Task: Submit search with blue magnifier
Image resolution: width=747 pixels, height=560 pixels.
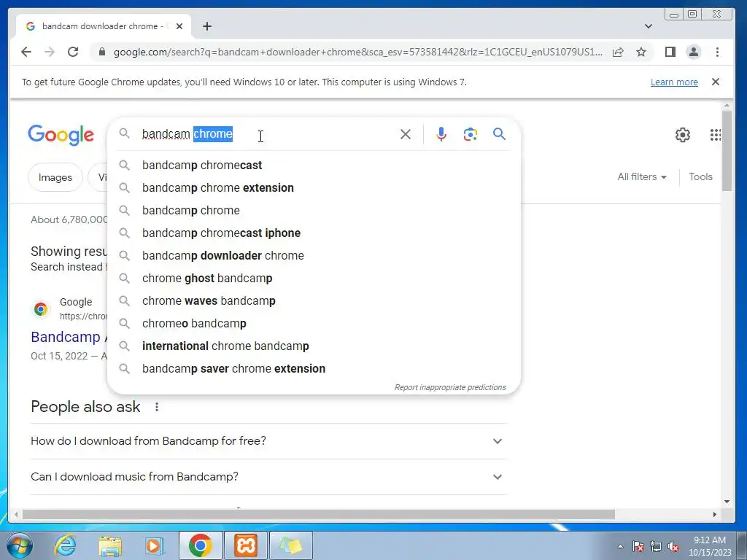Action: tap(499, 134)
